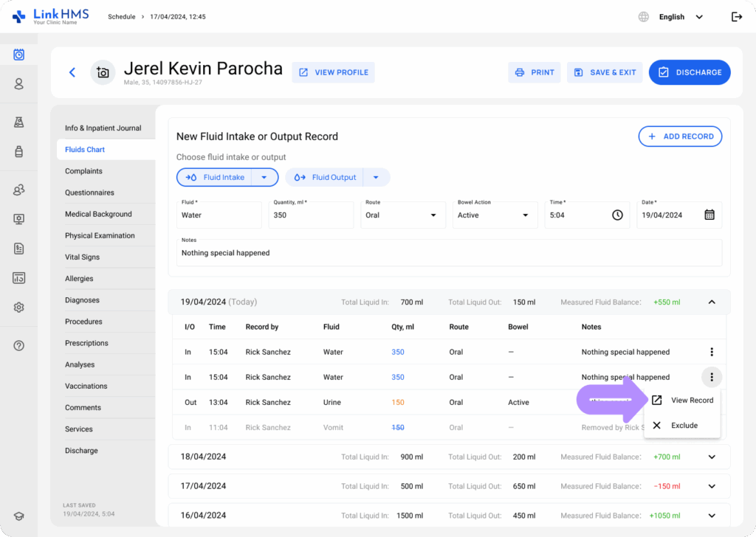
Task: Click the Add Record button
Action: pyautogui.click(x=680, y=136)
